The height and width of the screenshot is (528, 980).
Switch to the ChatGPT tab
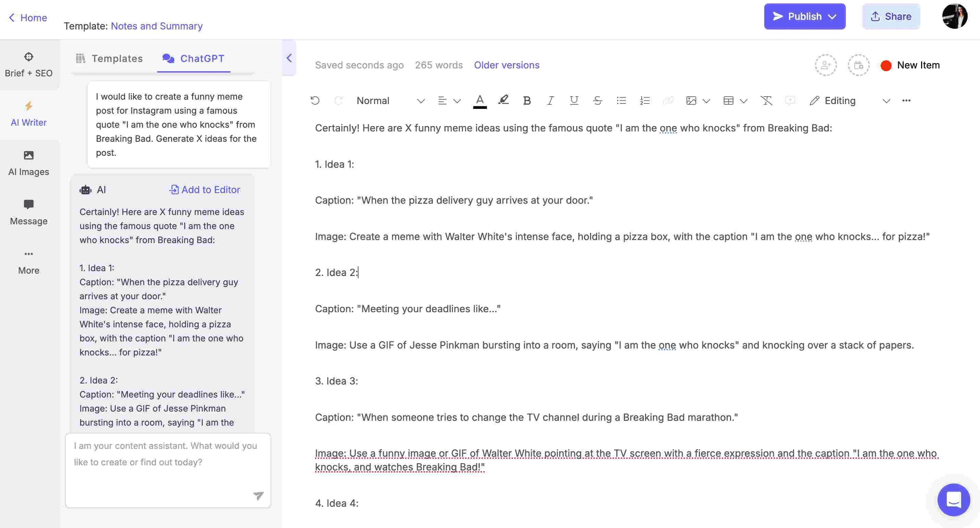click(193, 58)
